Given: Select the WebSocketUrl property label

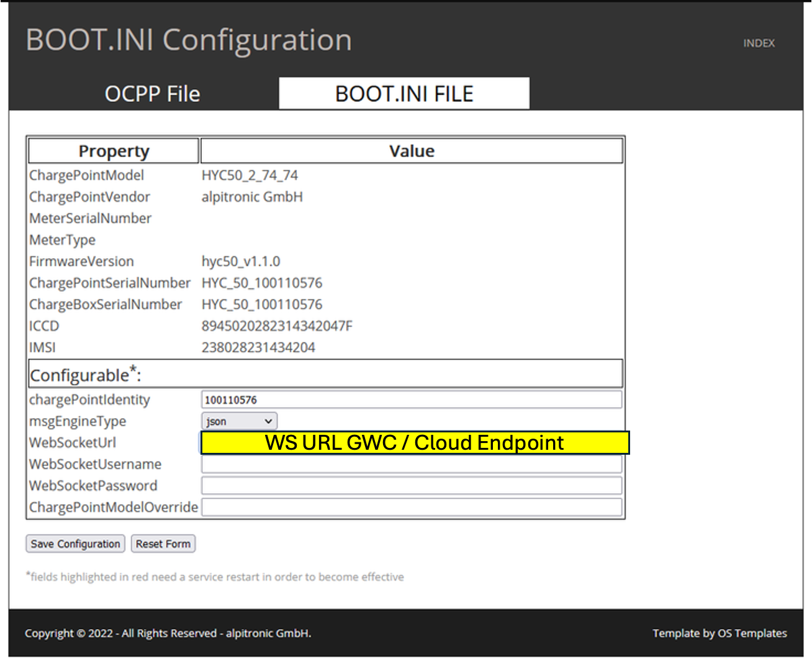Looking at the screenshot, I should click(73, 443).
